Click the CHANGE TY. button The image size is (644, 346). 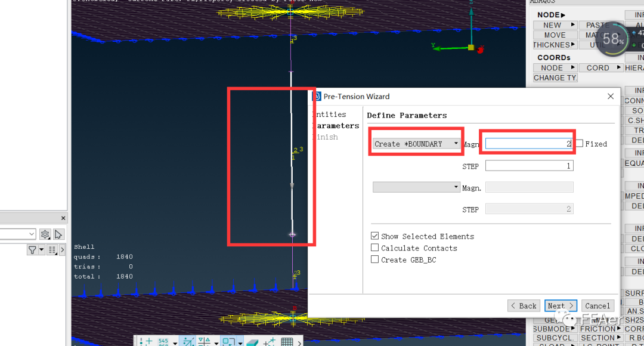(555, 78)
